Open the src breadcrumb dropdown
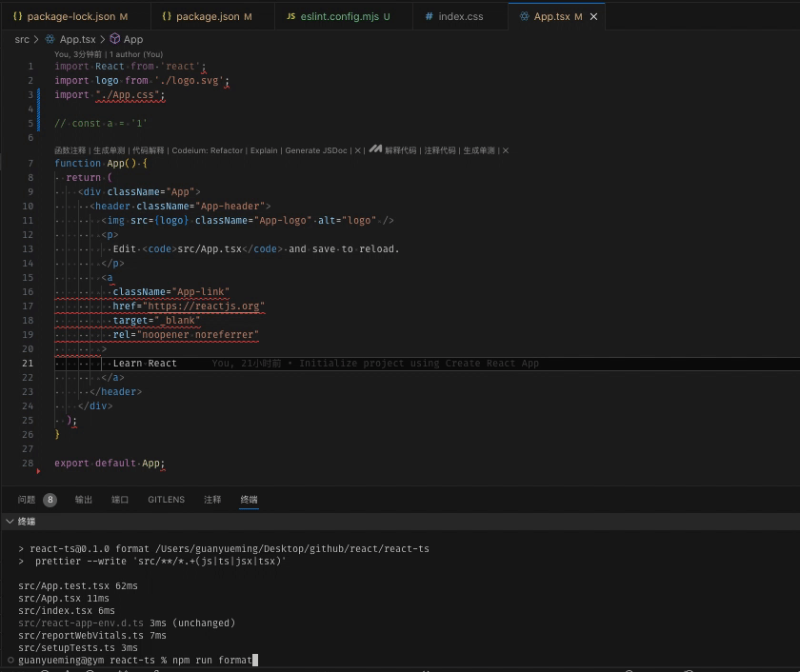Image resolution: width=800 pixels, height=672 pixels. coord(22,39)
